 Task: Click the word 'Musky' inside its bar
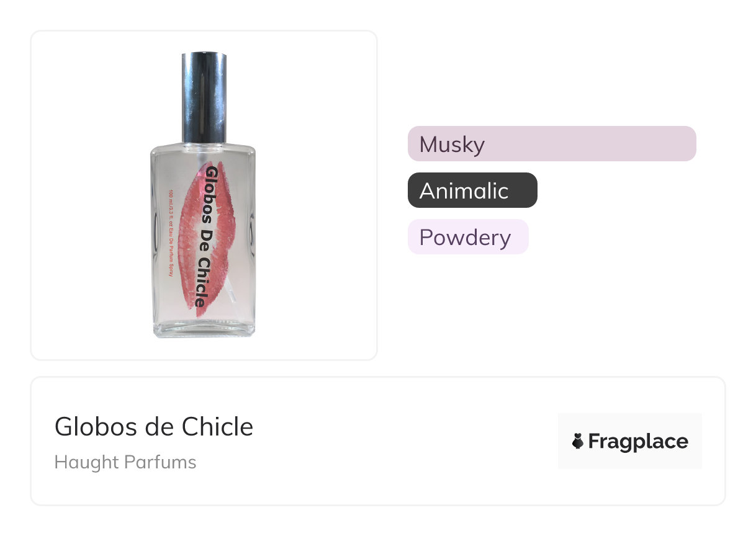tap(452, 145)
